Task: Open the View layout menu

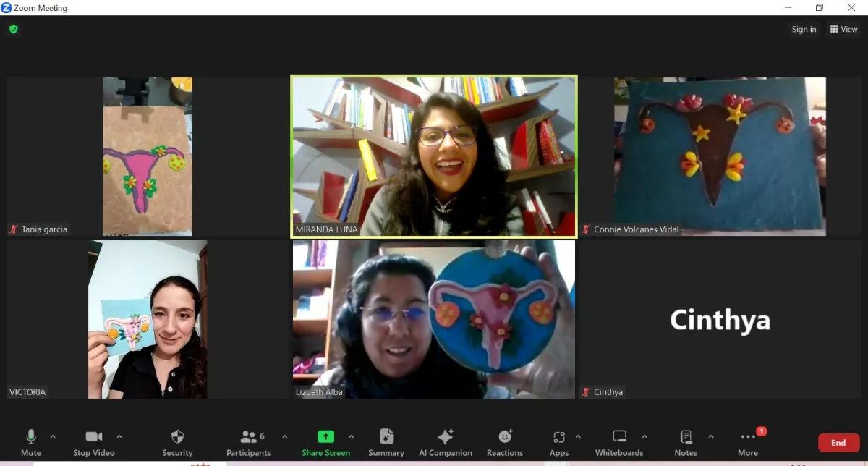Action: click(843, 29)
